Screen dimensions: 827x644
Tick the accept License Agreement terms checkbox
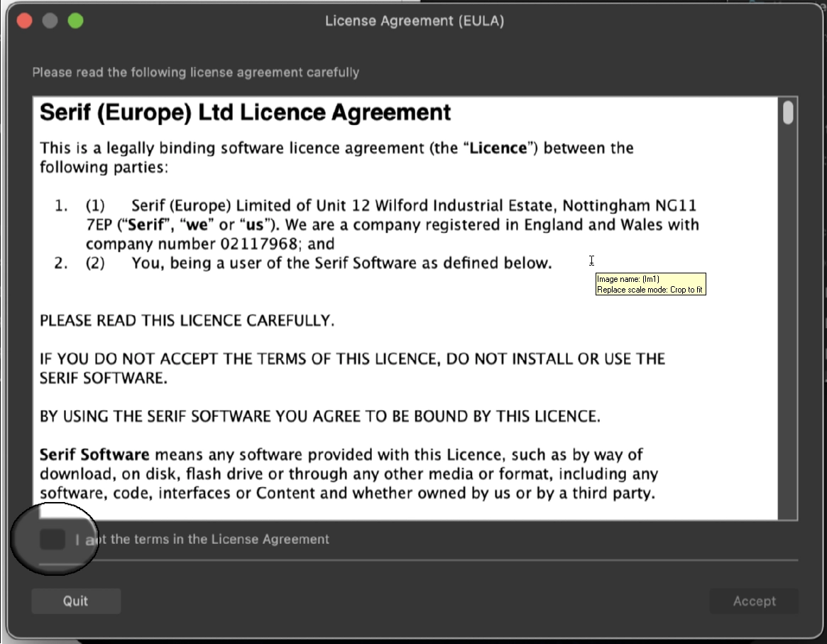[x=53, y=539]
